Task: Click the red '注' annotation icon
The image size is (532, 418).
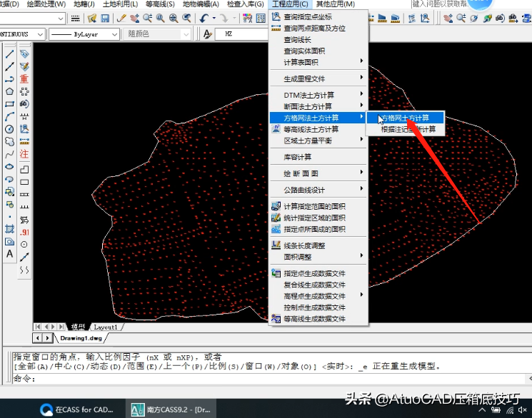Action: coord(24,154)
